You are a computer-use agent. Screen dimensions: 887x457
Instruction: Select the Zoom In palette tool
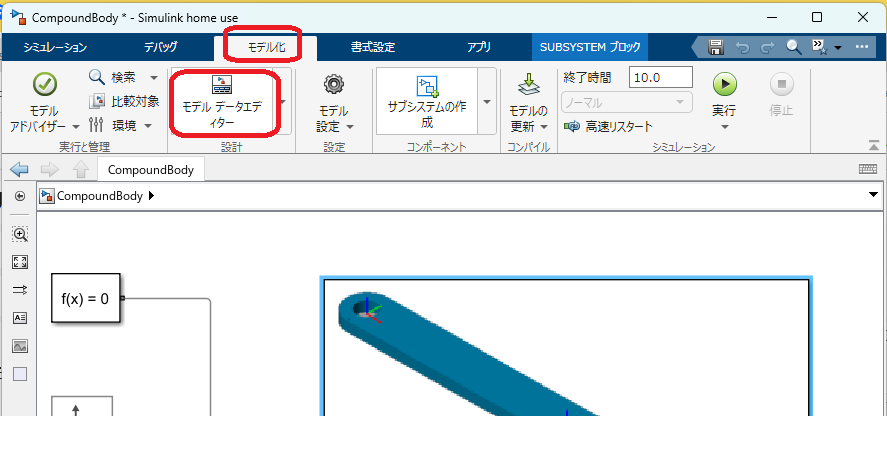[20, 234]
